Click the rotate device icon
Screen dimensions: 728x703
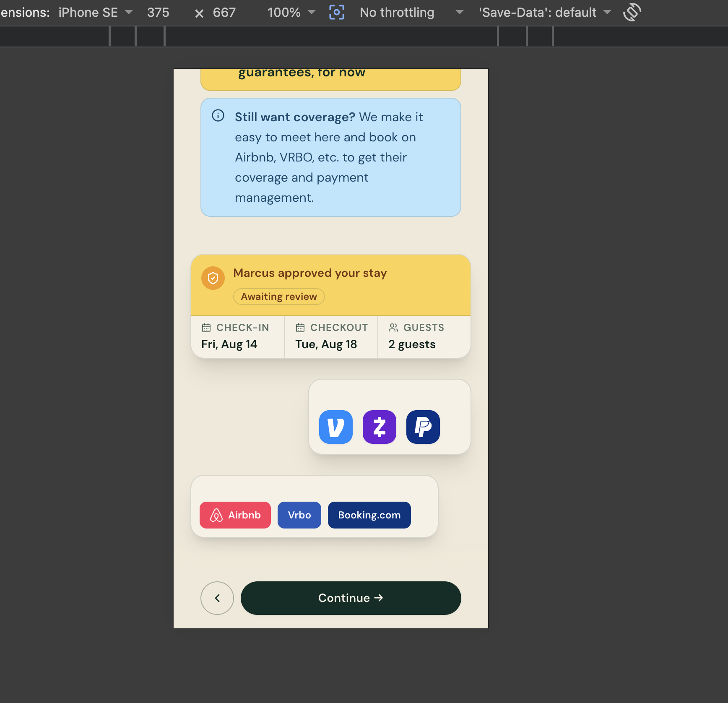[632, 13]
